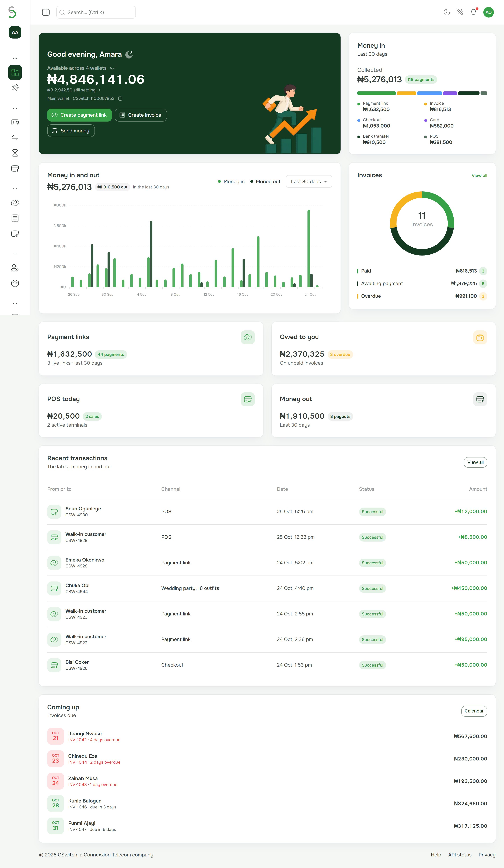
Task: Open Ifeanyi Nwosu overdue invoice
Action: point(267,736)
